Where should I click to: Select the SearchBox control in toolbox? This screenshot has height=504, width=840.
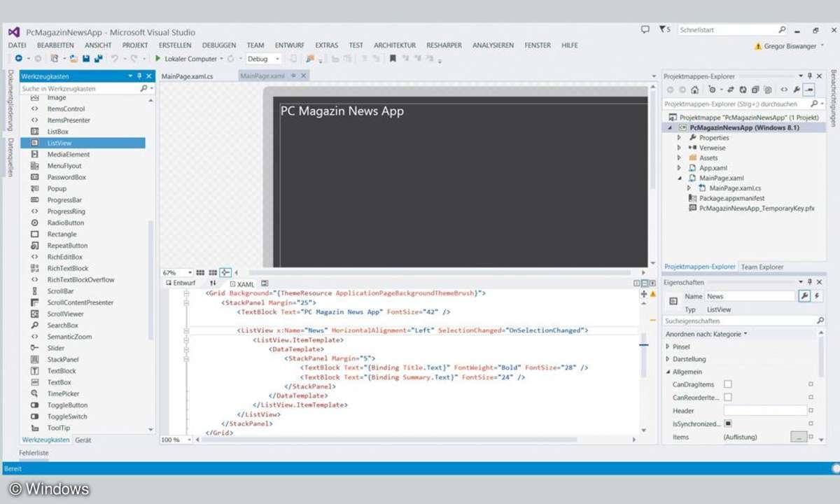(62, 325)
